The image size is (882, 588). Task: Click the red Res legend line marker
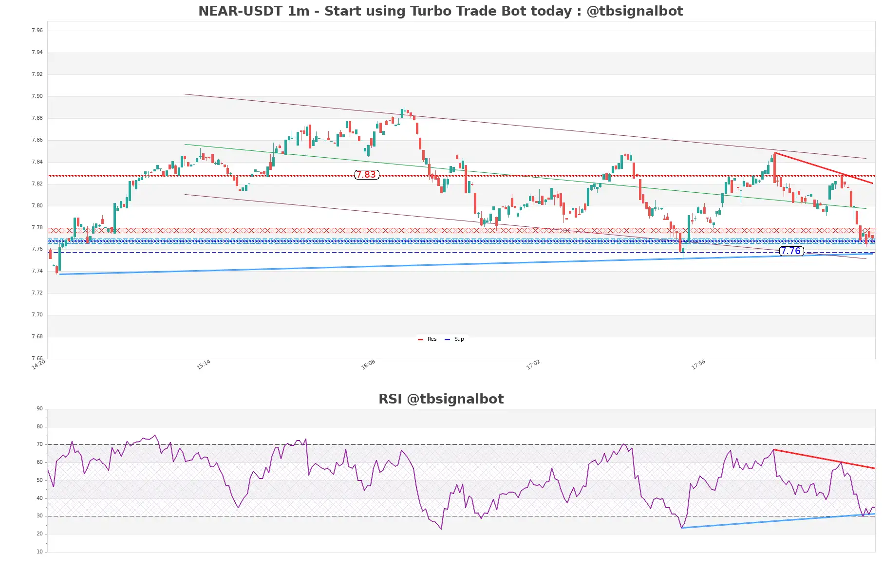(421, 340)
